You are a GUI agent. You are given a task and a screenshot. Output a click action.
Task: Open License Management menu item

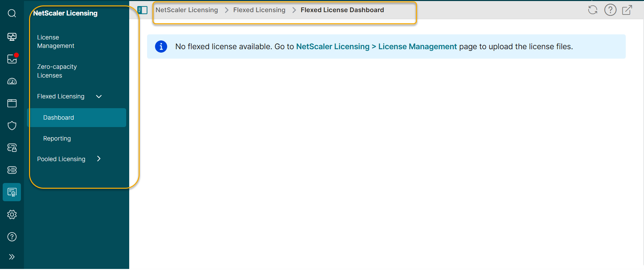(x=56, y=41)
